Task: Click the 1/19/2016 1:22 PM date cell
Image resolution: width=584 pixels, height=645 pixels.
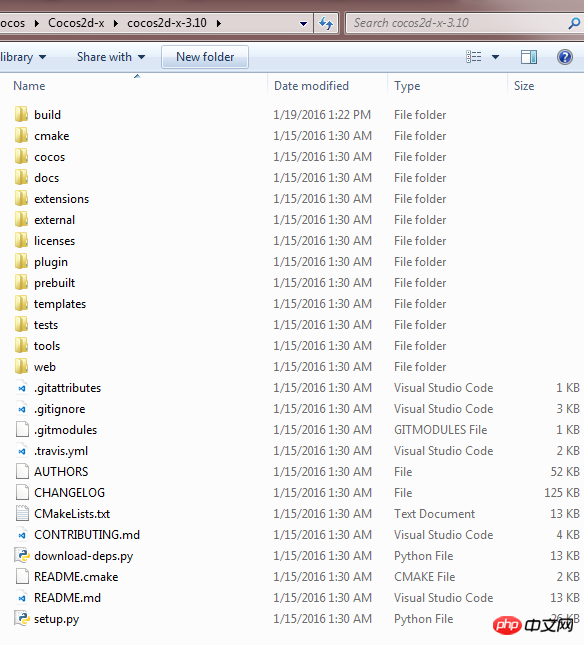Action: pos(322,115)
